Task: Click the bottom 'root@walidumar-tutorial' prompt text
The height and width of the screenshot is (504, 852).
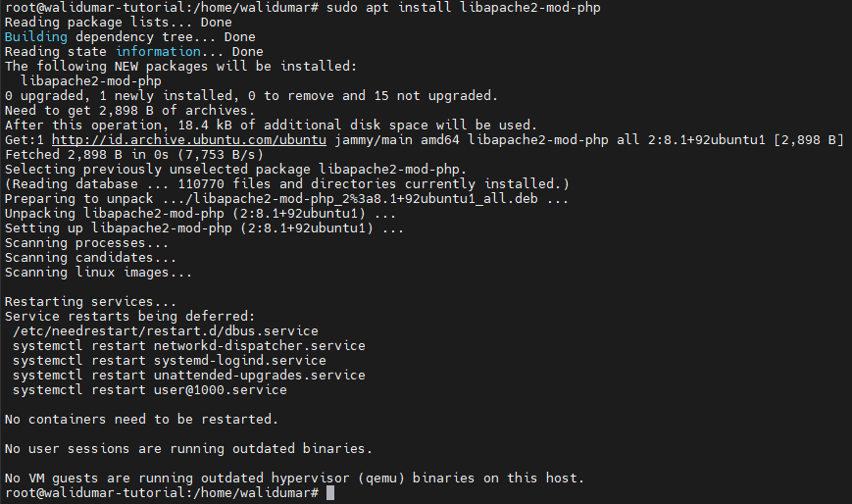Action: click(162, 492)
